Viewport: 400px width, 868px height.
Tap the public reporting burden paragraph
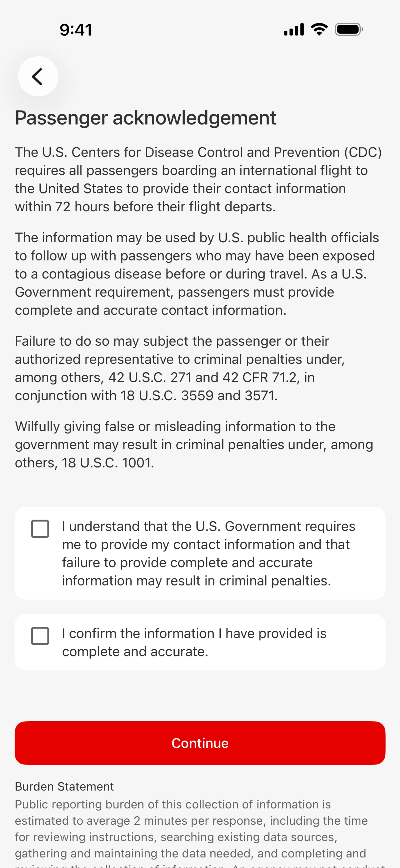[x=191, y=829]
